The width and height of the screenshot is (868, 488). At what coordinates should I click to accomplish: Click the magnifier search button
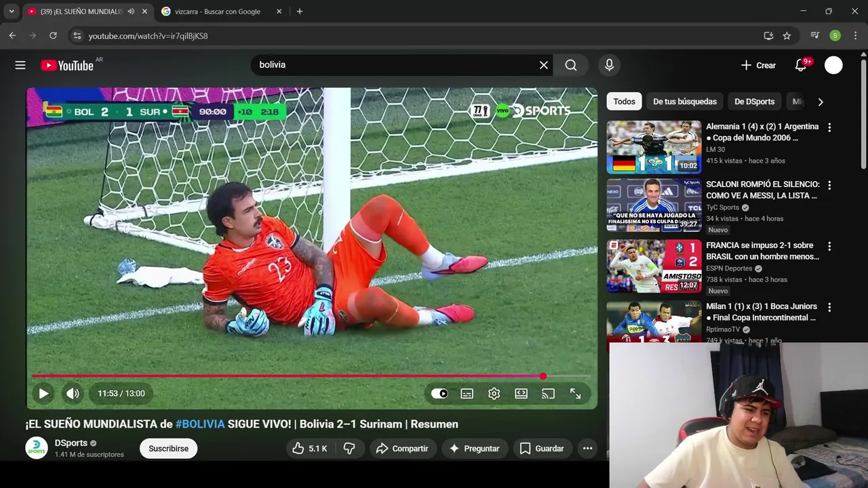pyautogui.click(x=571, y=65)
